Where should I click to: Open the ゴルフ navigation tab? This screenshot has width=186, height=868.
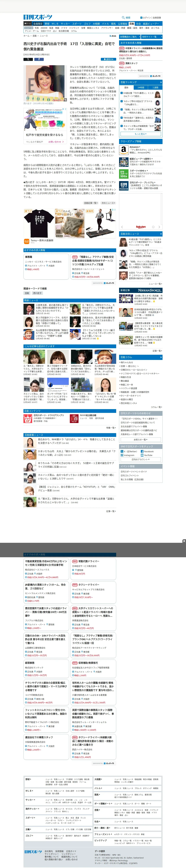pyautogui.click(x=87, y=24)
